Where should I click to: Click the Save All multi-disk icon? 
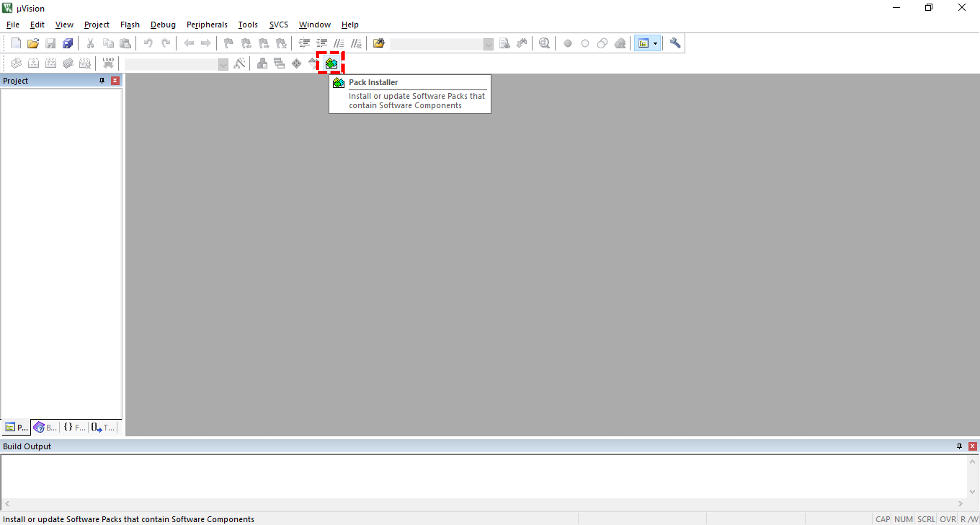click(68, 43)
